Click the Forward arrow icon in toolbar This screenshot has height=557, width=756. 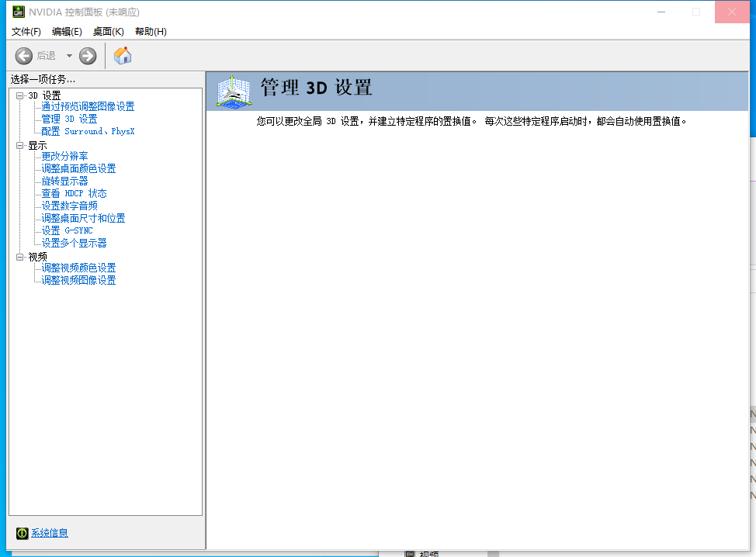pyautogui.click(x=88, y=56)
